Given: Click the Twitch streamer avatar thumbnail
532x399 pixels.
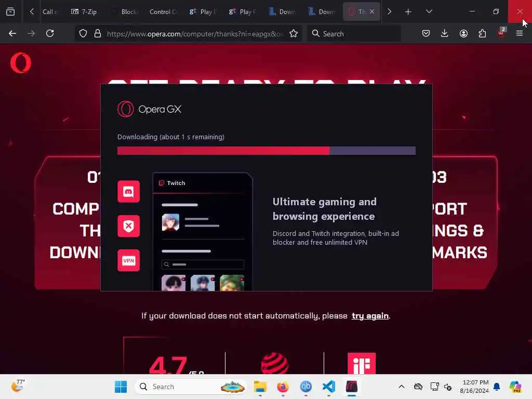Looking at the screenshot, I should pos(170,222).
